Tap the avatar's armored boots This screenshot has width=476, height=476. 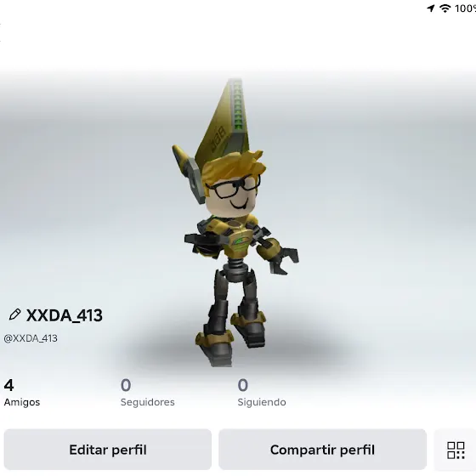click(230, 337)
